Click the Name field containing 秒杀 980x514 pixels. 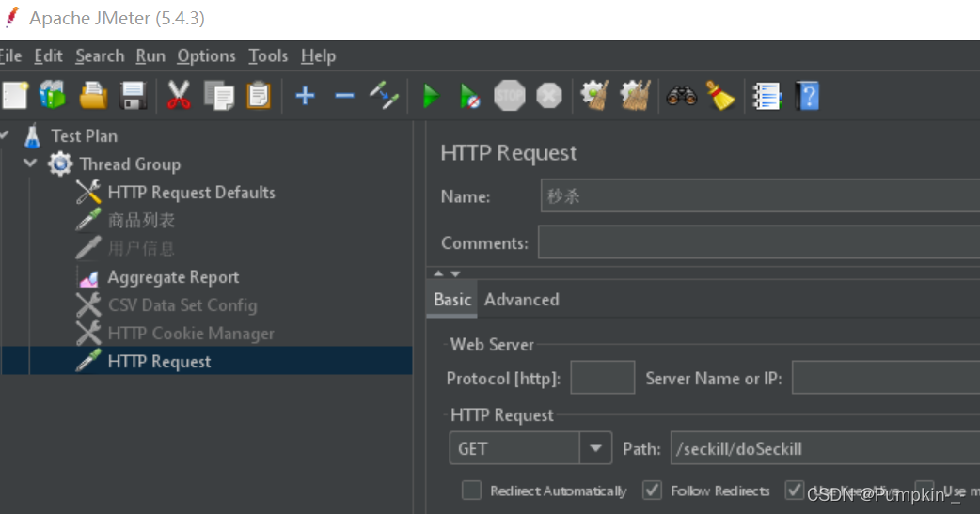pyautogui.click(x=760, y=196)
